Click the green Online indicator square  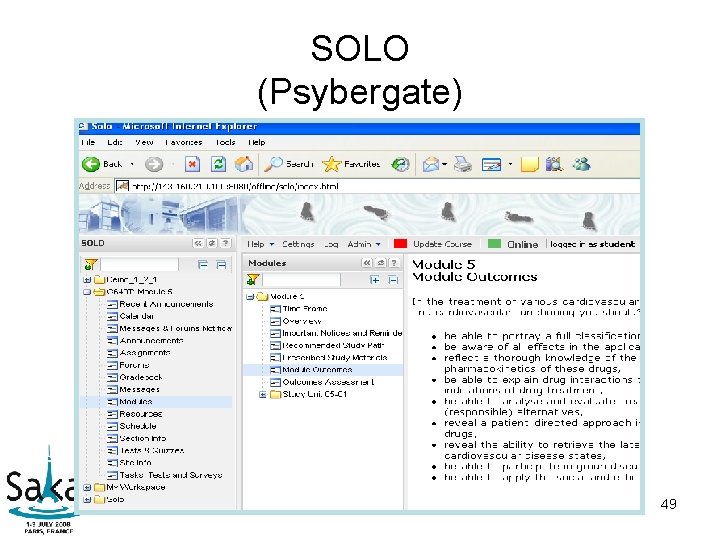494,244
